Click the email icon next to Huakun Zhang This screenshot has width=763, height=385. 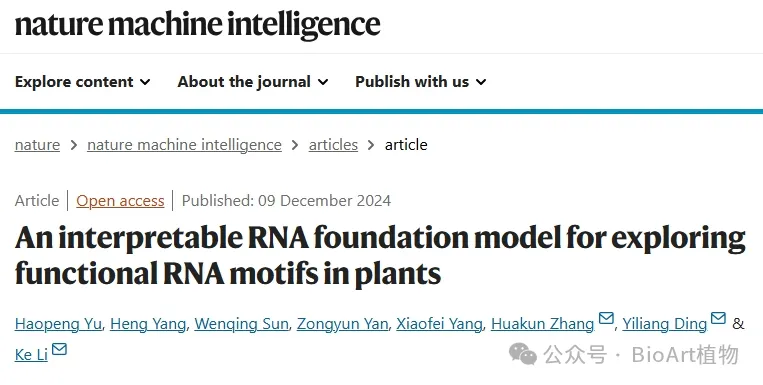[606, 318]
